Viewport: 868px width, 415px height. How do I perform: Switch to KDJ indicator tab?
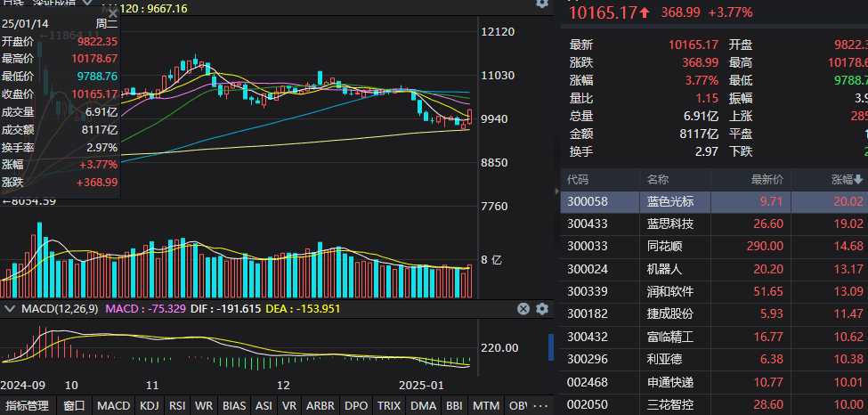(150, 405)
